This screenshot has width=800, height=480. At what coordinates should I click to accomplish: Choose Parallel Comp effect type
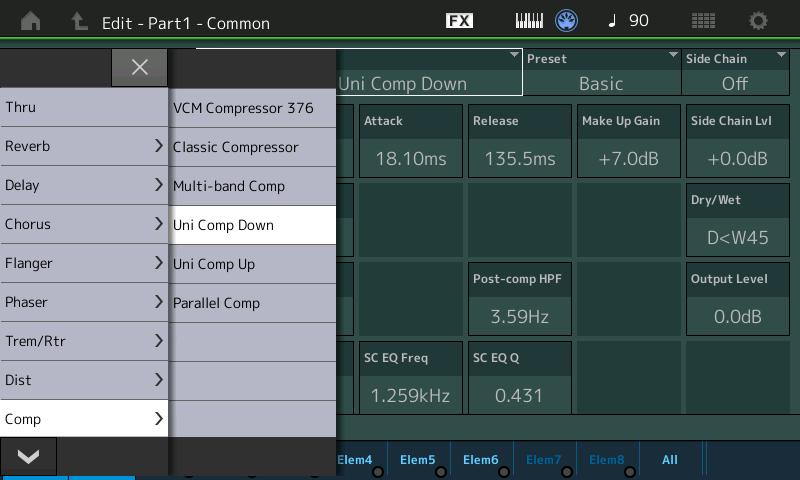(x=252, y=303)
